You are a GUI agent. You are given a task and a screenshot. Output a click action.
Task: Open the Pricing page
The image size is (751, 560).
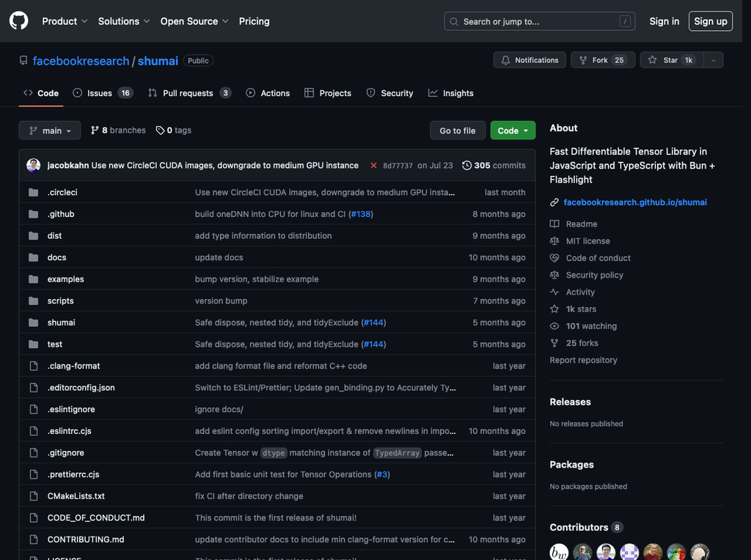click(x=254, y=21)
